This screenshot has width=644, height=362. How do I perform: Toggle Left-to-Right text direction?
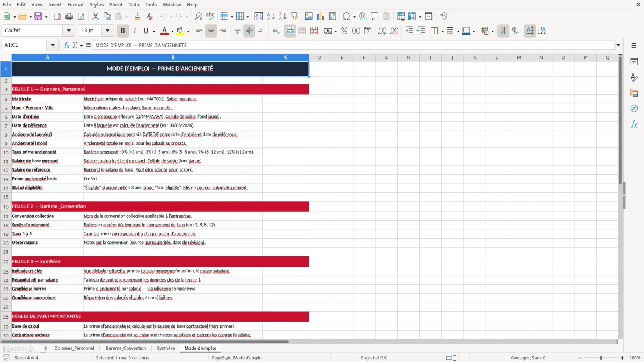[503, 31]
